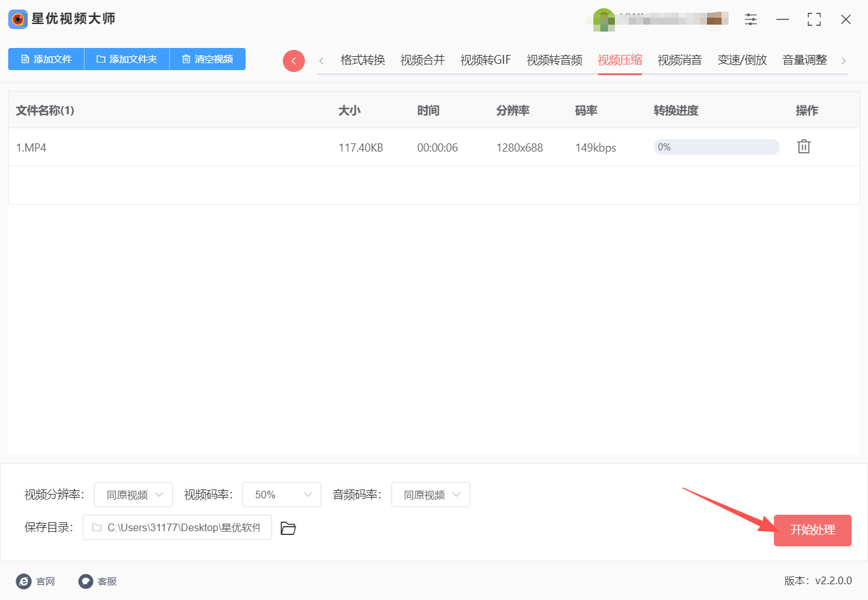Open the save folder browser icon

[288, 528]
